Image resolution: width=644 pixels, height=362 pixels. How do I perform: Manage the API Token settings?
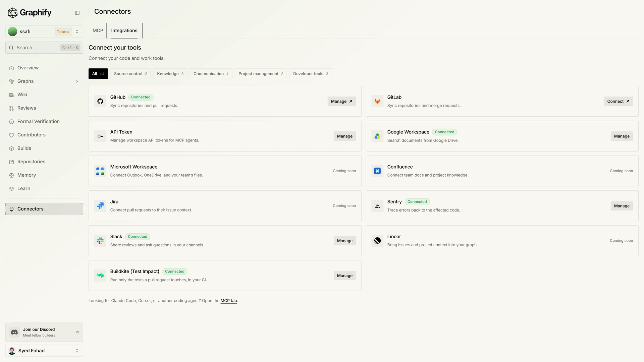(x=345, y=136)
